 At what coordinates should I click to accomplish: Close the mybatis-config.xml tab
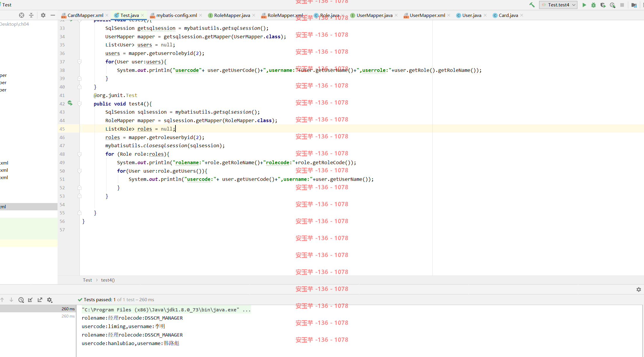pos(201,15)
